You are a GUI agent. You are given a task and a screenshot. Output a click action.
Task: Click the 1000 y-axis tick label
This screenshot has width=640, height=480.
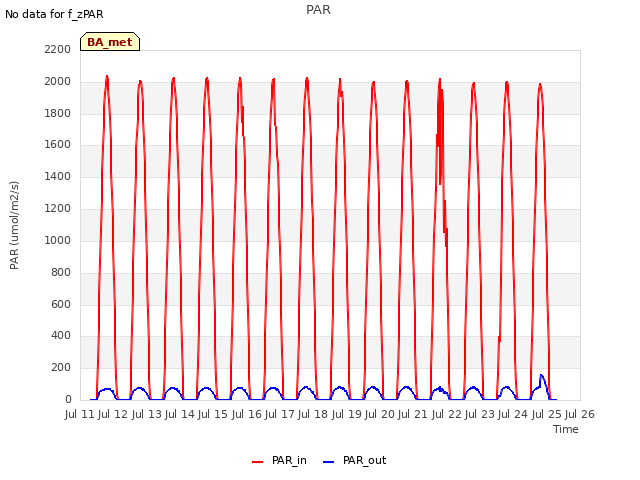(58, 240)
